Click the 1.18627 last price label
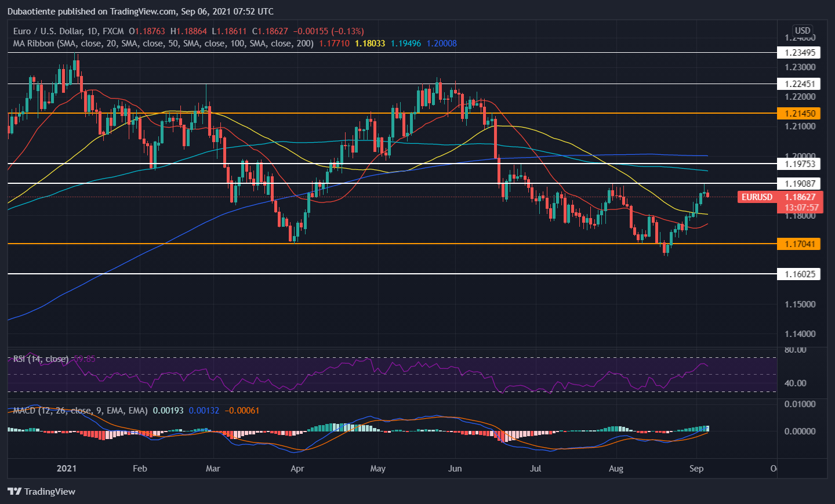Image resolution: width=835 pixels, height=504 pixels. [x=800, y=197]
